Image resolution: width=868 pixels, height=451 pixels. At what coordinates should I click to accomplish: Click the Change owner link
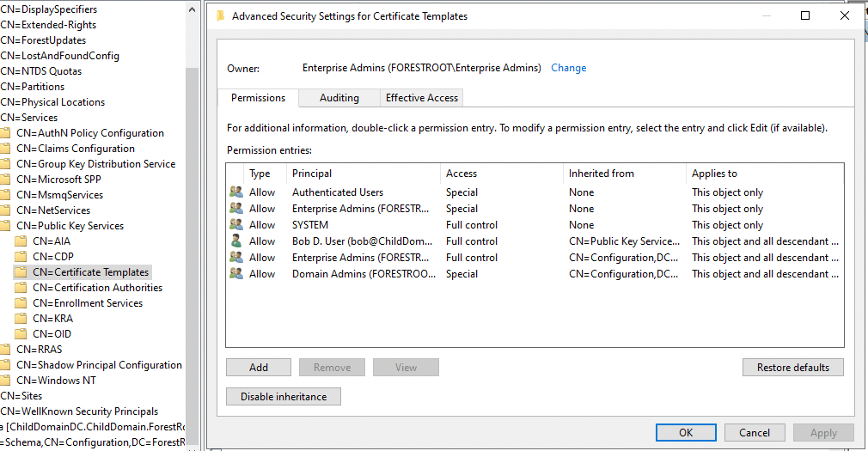click(568, 68)
